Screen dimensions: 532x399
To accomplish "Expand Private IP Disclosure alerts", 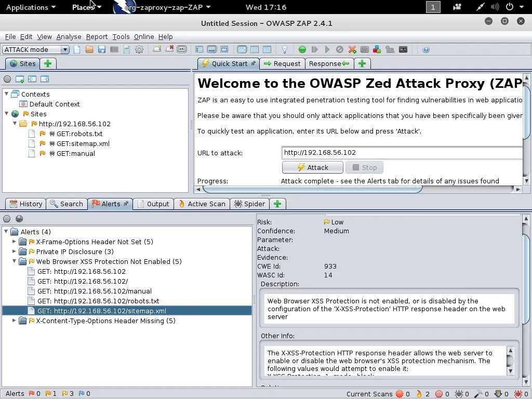I will tap(14, 251).
